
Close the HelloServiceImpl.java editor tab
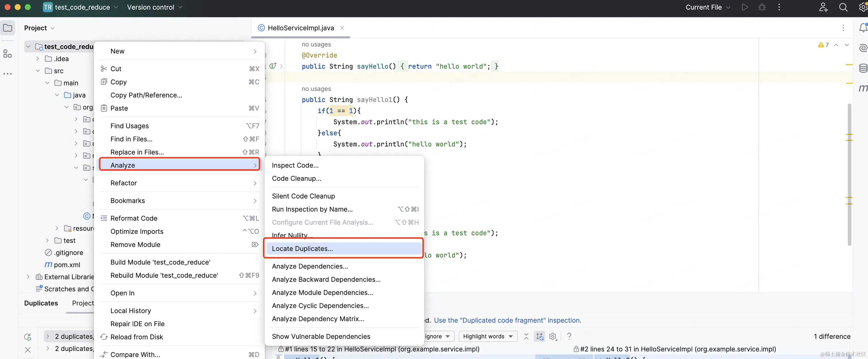[x=342, y=28]
